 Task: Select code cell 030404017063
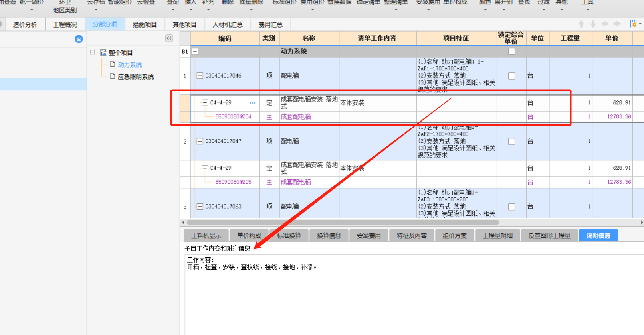point(223,207)
